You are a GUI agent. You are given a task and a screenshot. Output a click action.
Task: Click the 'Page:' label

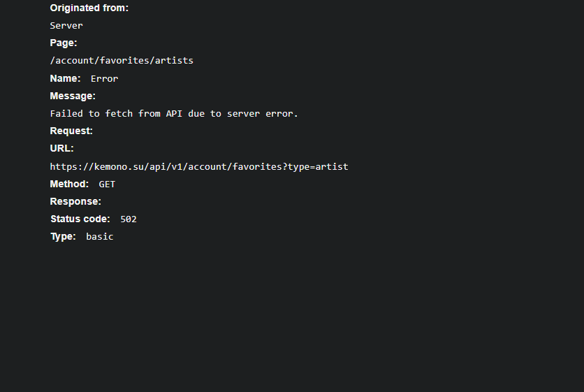(64, 43)
